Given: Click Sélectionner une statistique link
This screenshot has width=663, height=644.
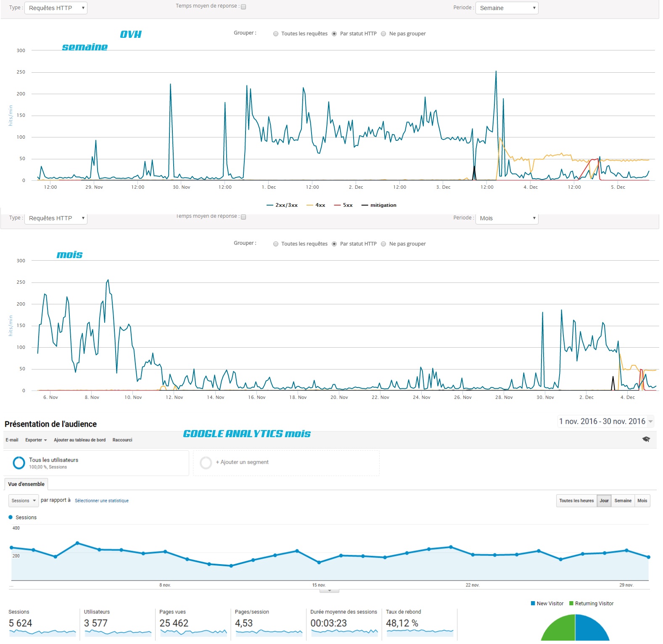Looking at the screenshot, I should (102, 501).
